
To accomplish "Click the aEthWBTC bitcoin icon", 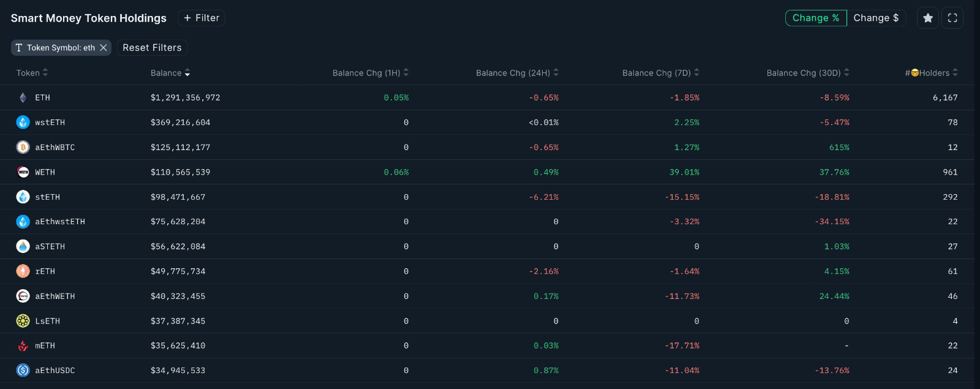I will (x=23, y=147).
